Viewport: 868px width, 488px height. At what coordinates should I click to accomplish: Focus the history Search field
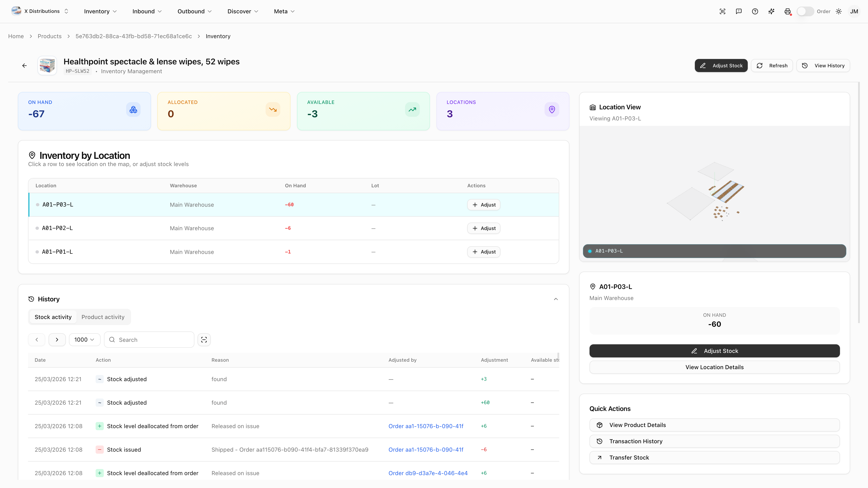pos(149,340)
